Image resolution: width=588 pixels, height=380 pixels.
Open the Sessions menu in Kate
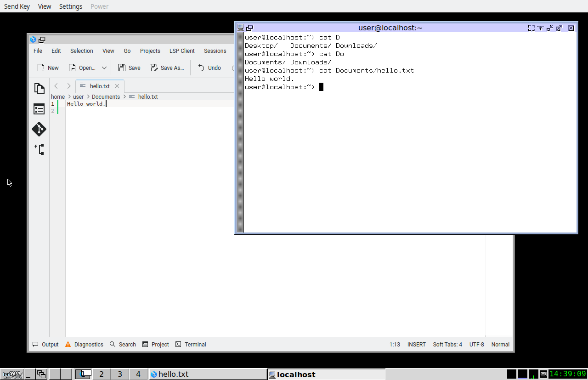tap(215, 51)
